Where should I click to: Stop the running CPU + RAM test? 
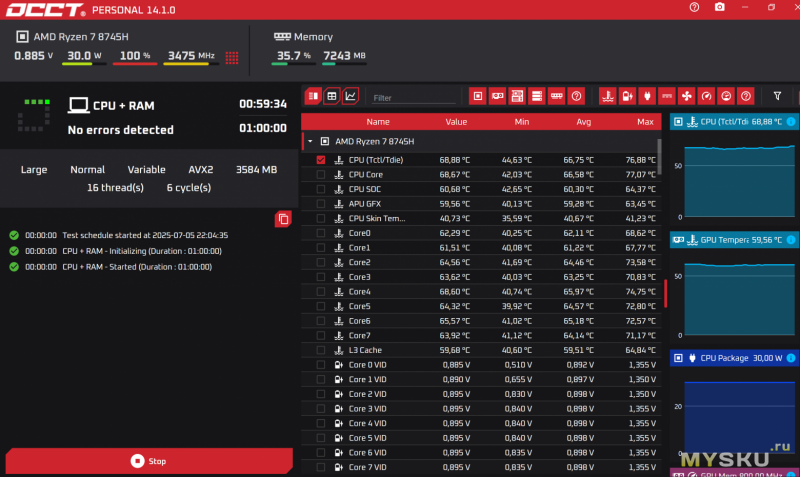pyautogui.click(x=149, y=461)
